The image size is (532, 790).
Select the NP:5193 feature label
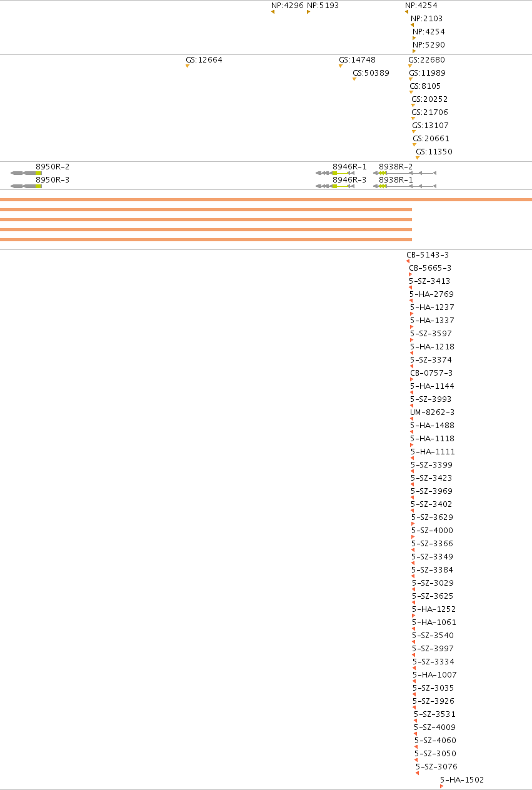[323, 6]
